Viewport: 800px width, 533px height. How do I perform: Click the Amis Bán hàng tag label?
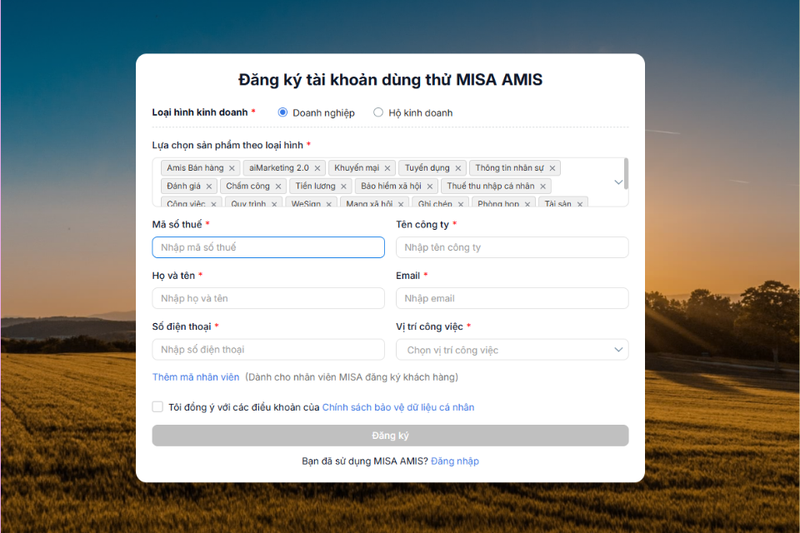(195, 168)
